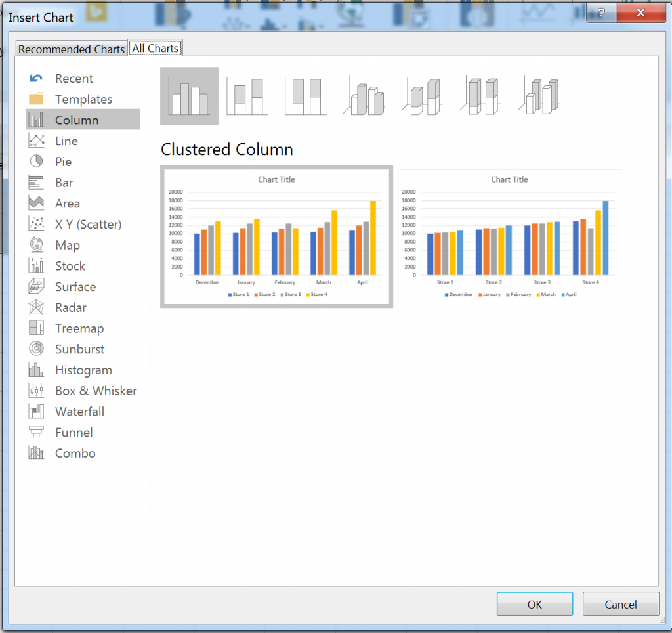Click the Line chart icon

point(36,141)
